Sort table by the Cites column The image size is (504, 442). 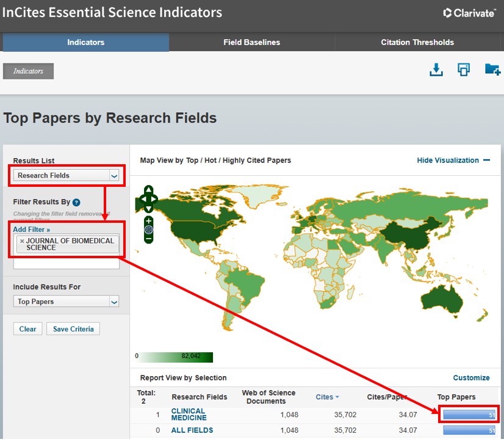coord(327,397)
